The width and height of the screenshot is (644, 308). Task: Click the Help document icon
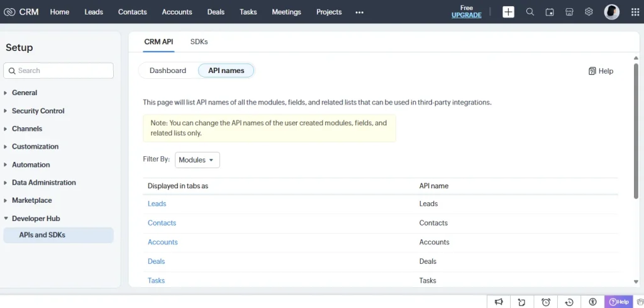coord(592,71)
